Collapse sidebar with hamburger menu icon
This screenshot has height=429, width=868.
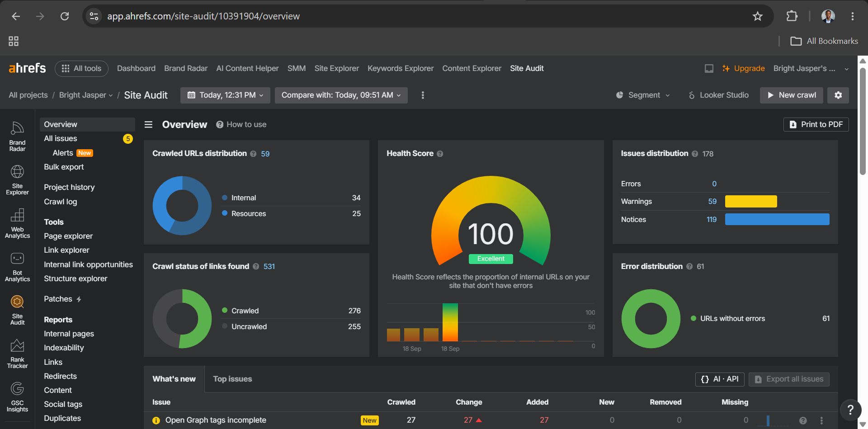click(148, 124)
